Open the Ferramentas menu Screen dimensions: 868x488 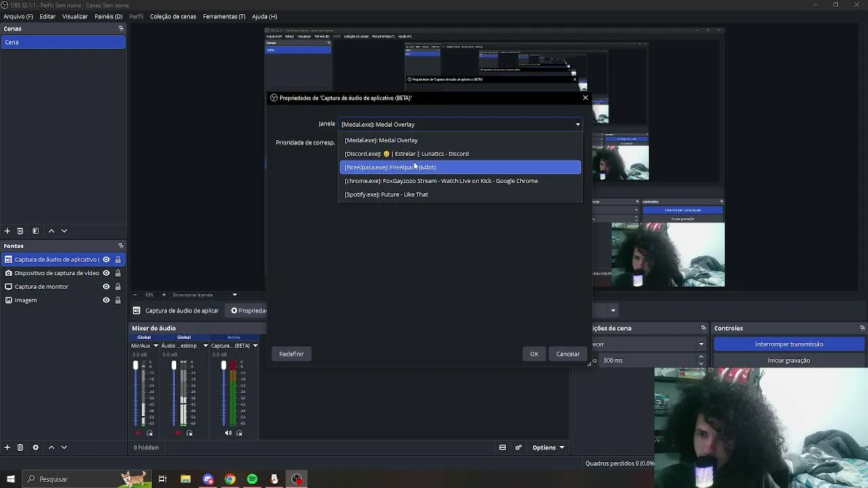point(224,16)
